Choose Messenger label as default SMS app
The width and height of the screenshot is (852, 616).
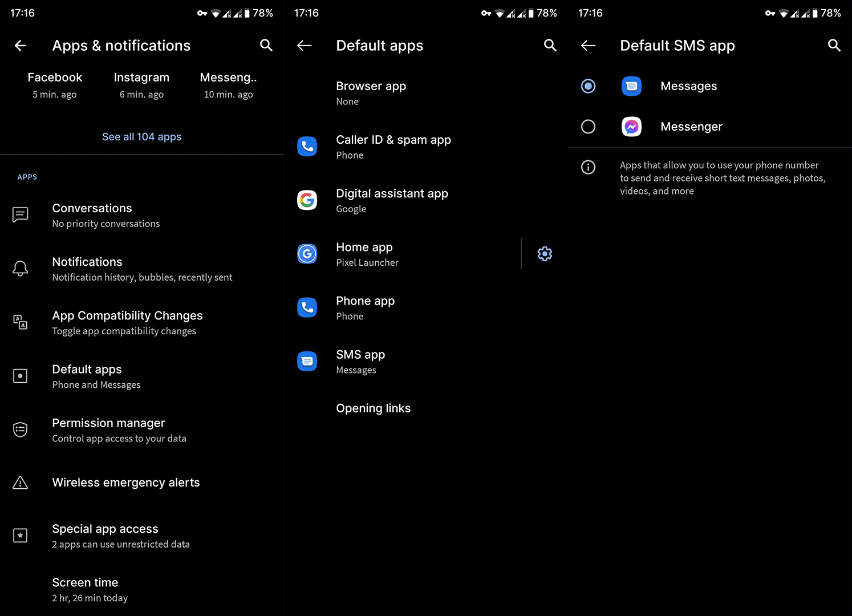(x=691, y=127)
